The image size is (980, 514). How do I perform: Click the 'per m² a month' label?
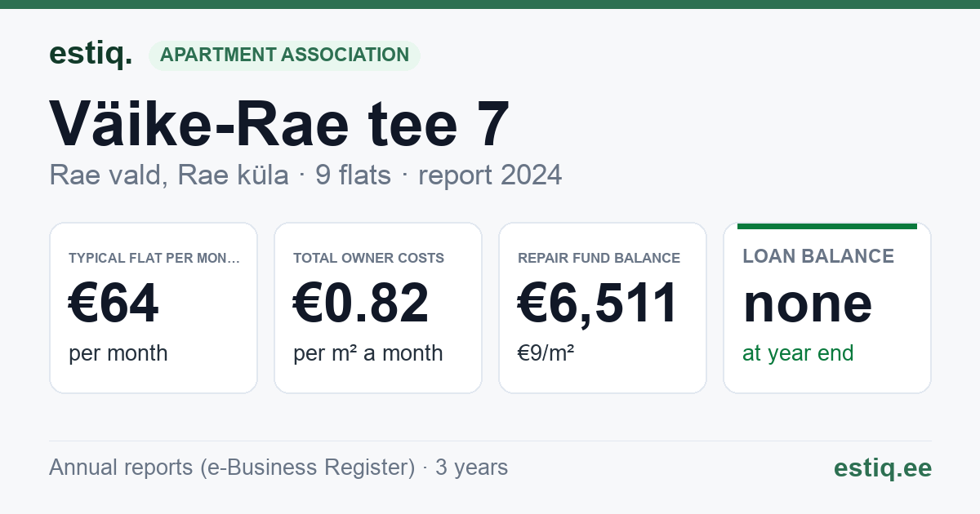[368, 353]
